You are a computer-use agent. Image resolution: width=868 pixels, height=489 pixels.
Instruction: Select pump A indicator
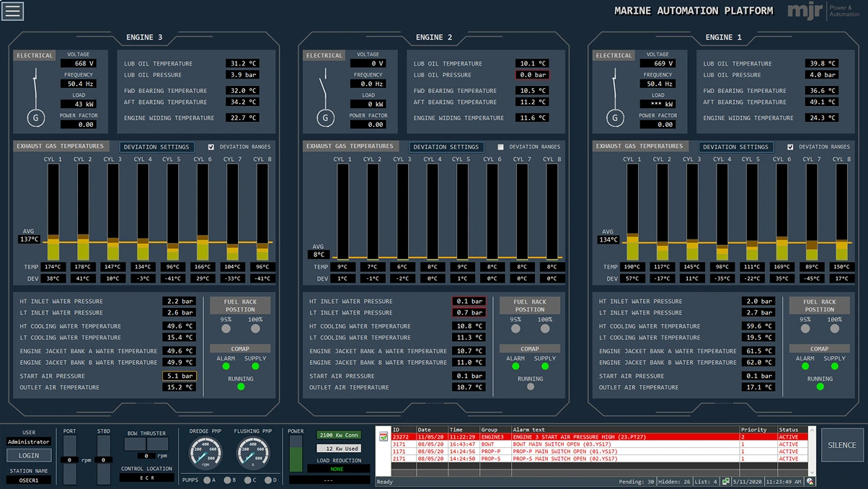click(208, 480)
